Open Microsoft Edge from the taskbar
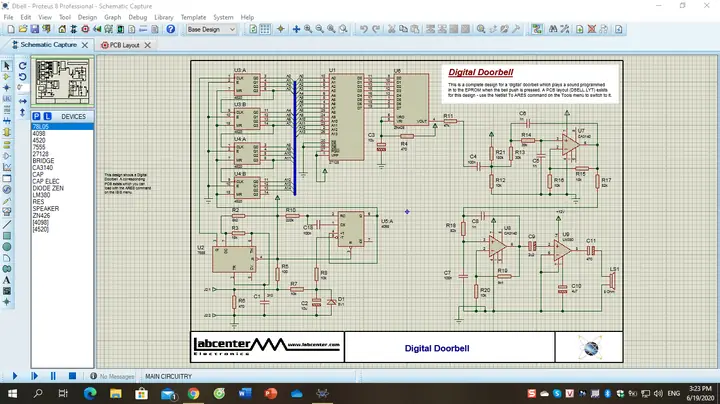This screenshot has height=404, width=720. pyautogui.click(x=90, y=393)
